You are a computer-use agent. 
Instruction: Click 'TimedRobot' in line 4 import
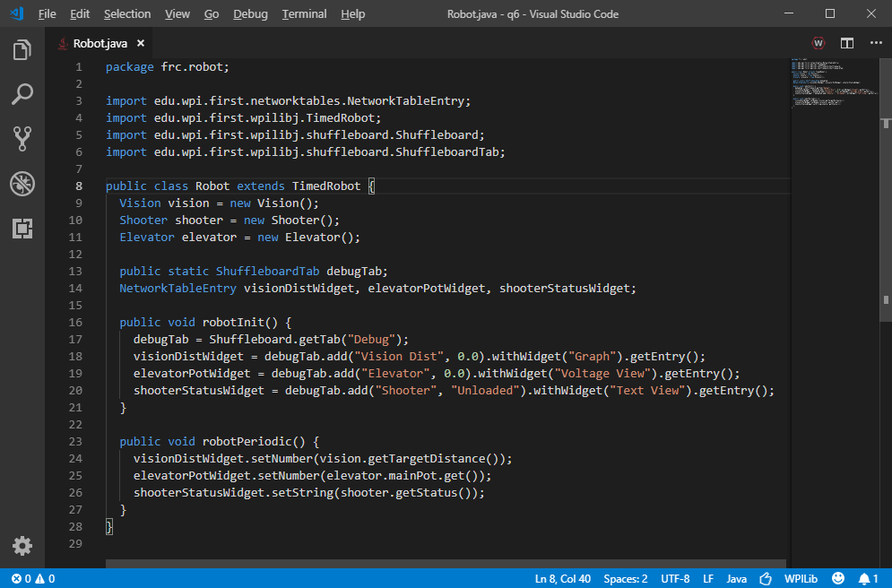[340, 118]
